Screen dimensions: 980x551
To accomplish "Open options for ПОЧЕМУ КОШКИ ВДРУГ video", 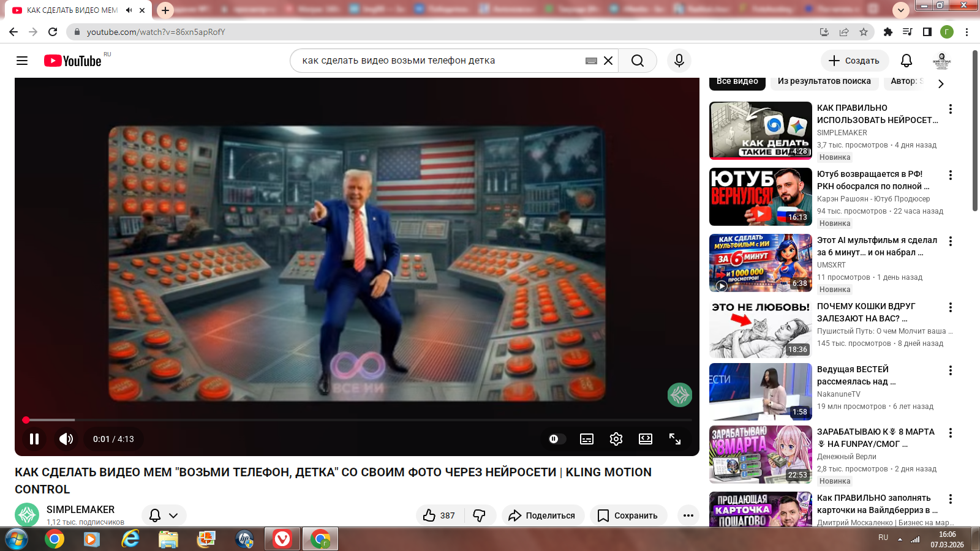I will pyautogui.click(x=951, y=307).
